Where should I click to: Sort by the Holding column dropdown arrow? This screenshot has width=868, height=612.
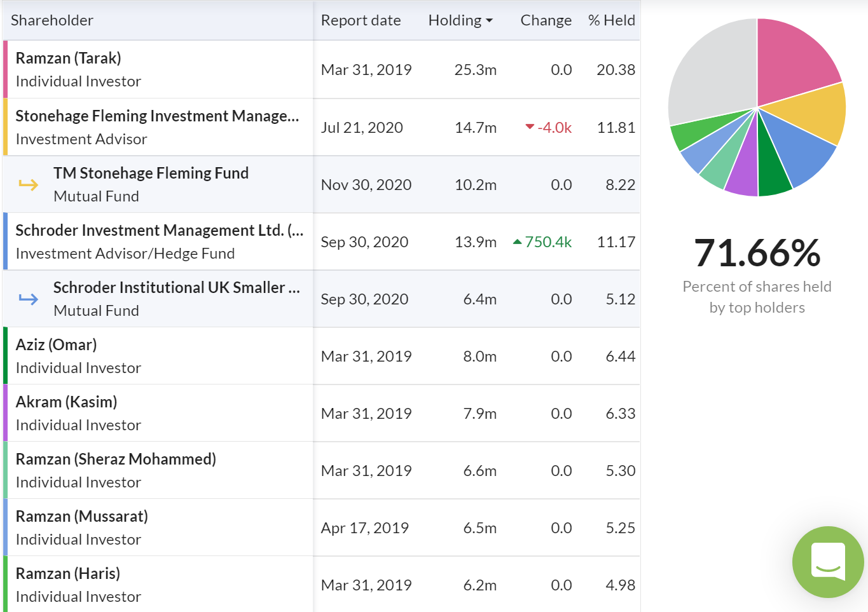[x=489, y=21]
